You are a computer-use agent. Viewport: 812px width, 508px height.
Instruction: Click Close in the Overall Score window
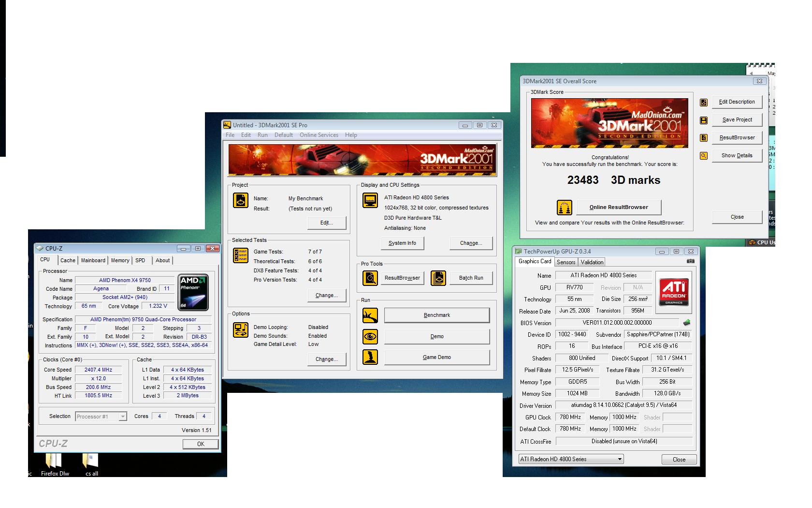737,217
